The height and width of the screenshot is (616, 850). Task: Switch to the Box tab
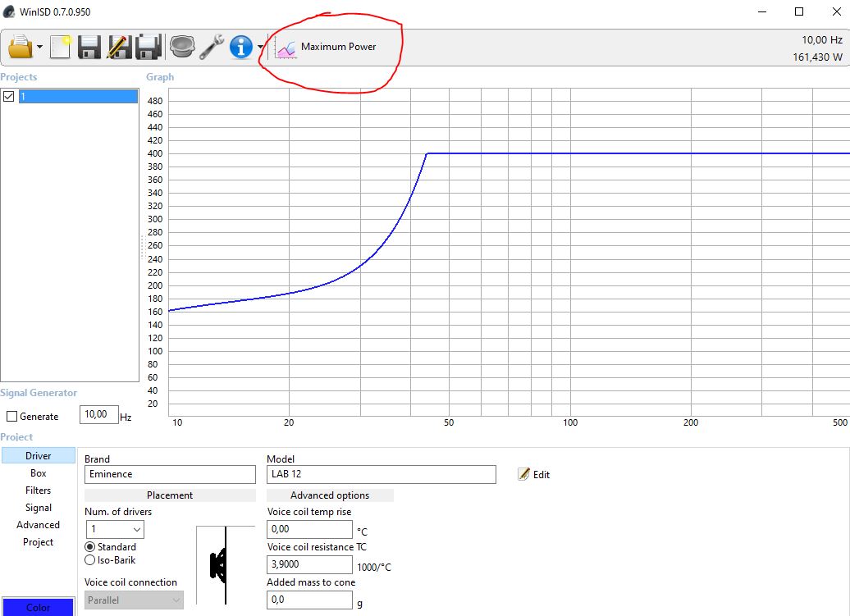[38, 473]
